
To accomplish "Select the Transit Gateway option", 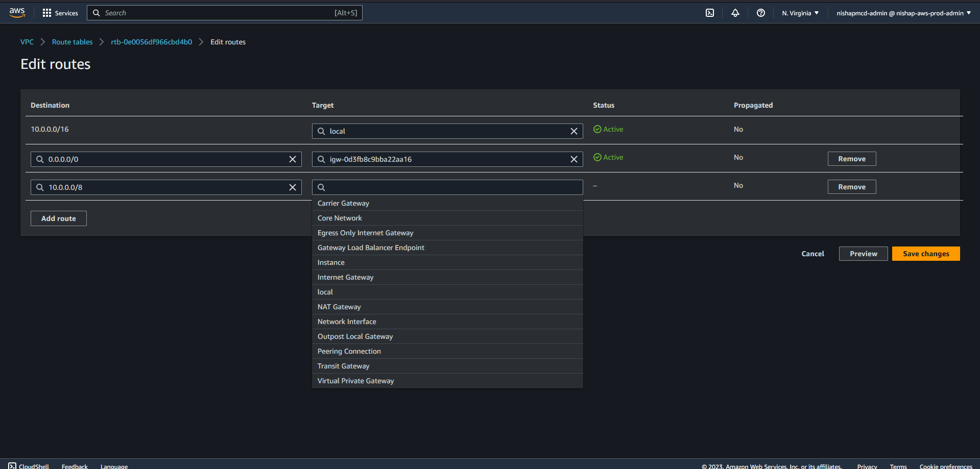I will (343, 366).
